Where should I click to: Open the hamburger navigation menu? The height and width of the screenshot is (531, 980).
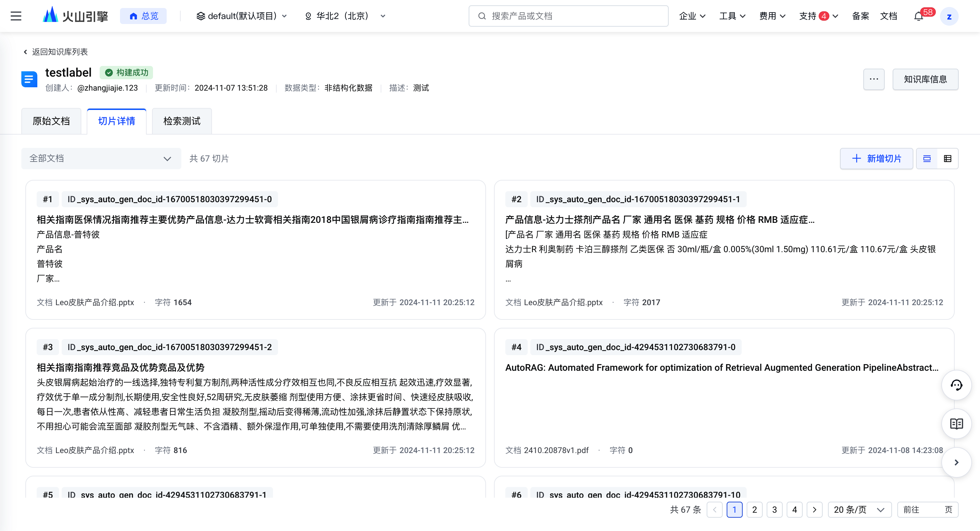point(16,16)
